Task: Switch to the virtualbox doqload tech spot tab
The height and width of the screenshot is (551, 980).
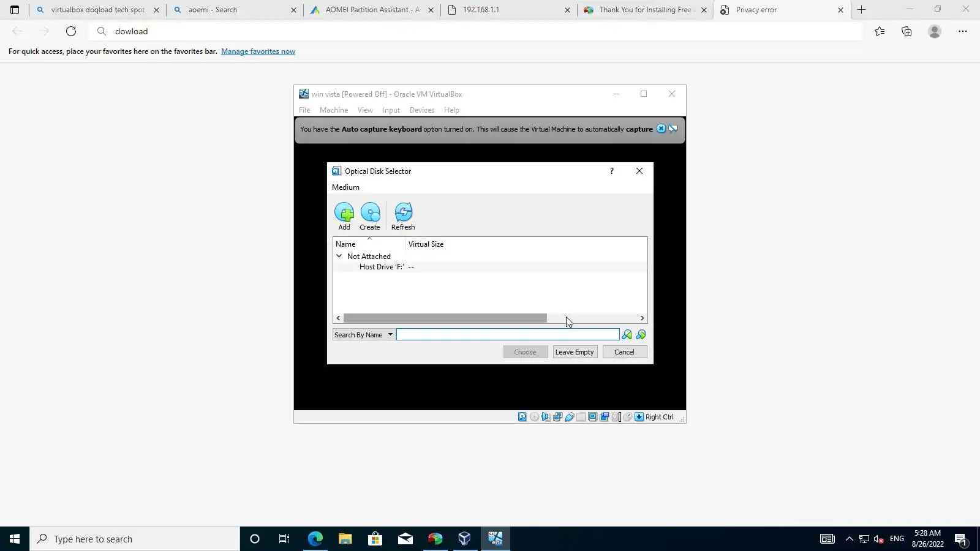Action: pos(97,10)
